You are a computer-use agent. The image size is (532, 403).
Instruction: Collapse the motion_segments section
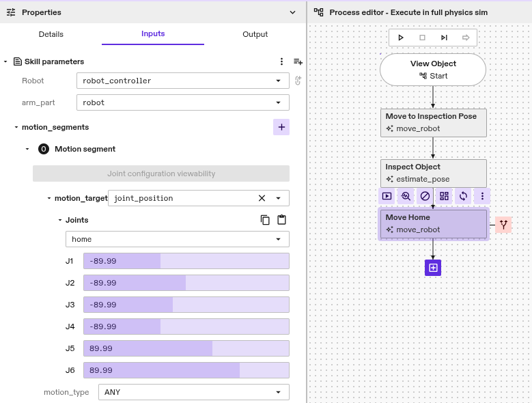coord(16,127)
